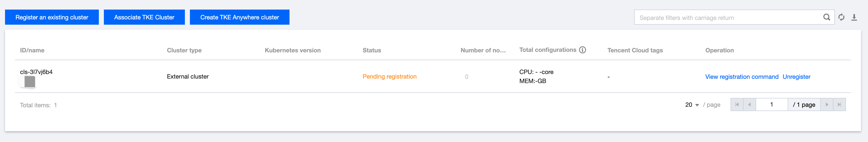Image resolution: width=868 pixels, height=142 pixels.
Task: Go to the first page
Action: (737, 105)
